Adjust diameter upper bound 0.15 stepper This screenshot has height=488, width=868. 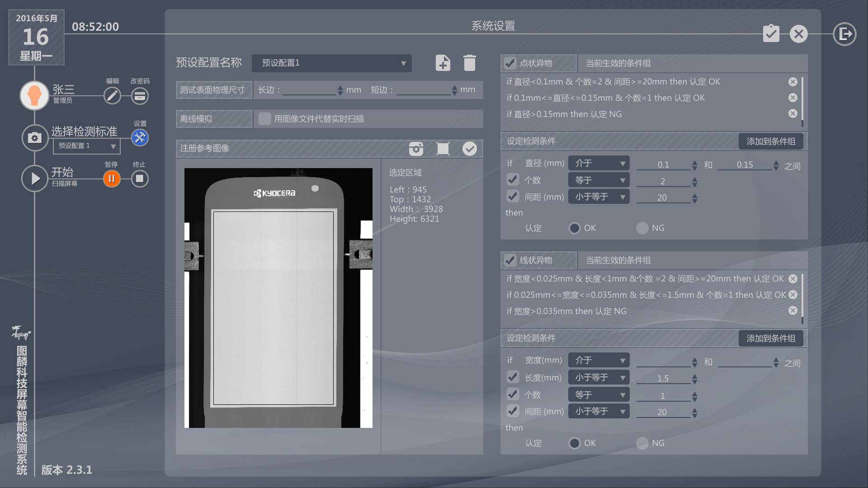776,165
